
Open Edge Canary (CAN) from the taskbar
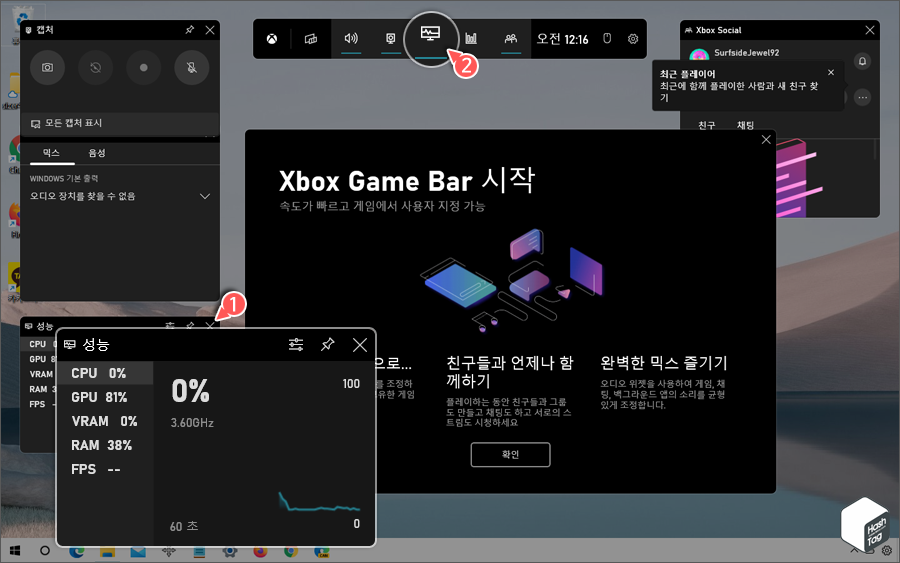[321, 552]
